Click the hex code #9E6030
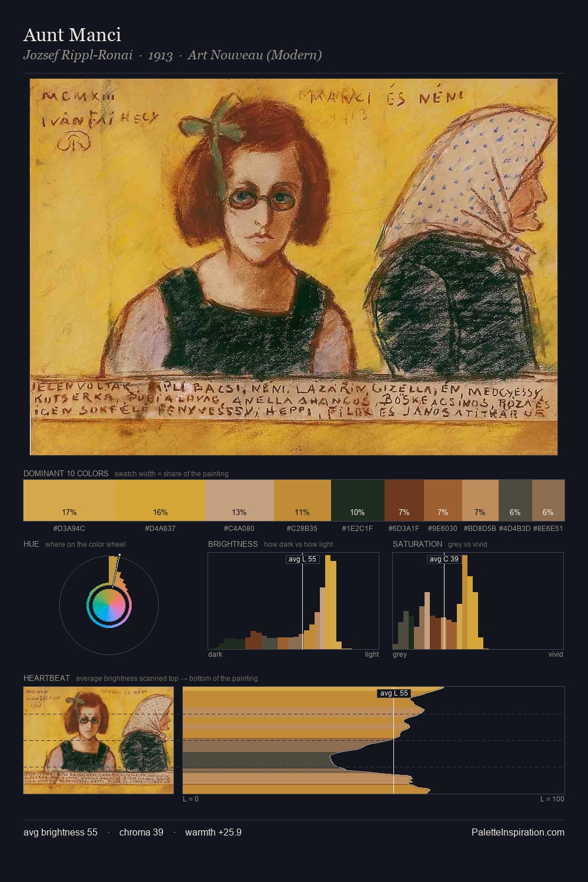This screenshot has width=588, height=882. point(443,529)
